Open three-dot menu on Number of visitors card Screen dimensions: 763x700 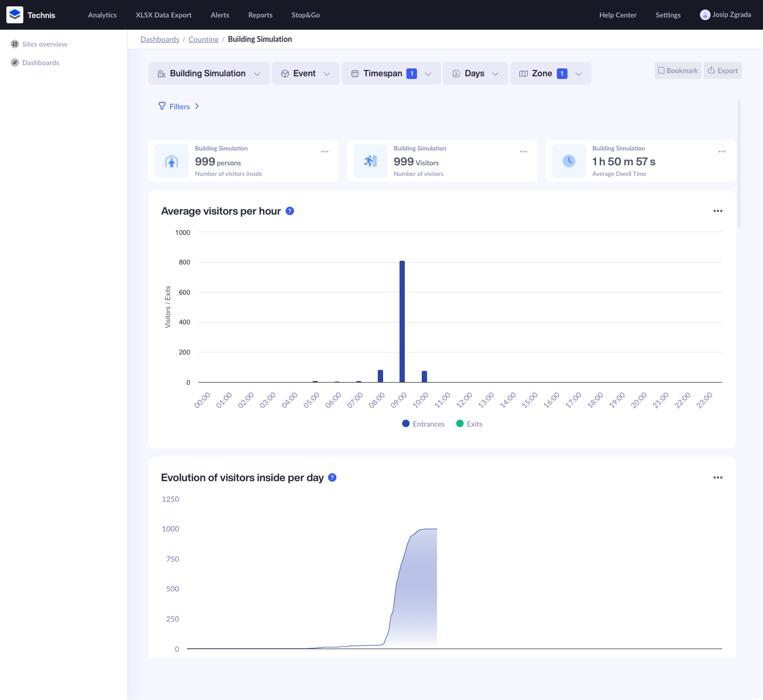point(524,152)
